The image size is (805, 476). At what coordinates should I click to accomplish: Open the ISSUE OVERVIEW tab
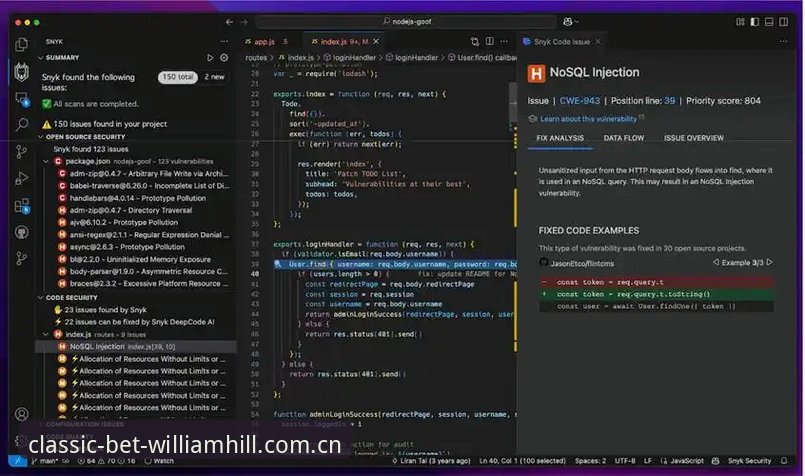click(x=694, y=138)
